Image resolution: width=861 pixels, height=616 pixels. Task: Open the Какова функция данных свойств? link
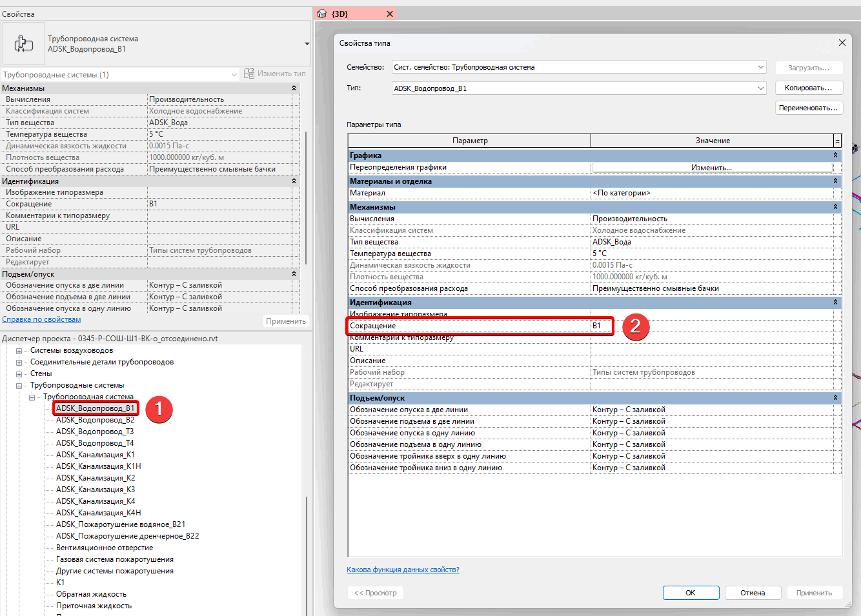(403, 570)
